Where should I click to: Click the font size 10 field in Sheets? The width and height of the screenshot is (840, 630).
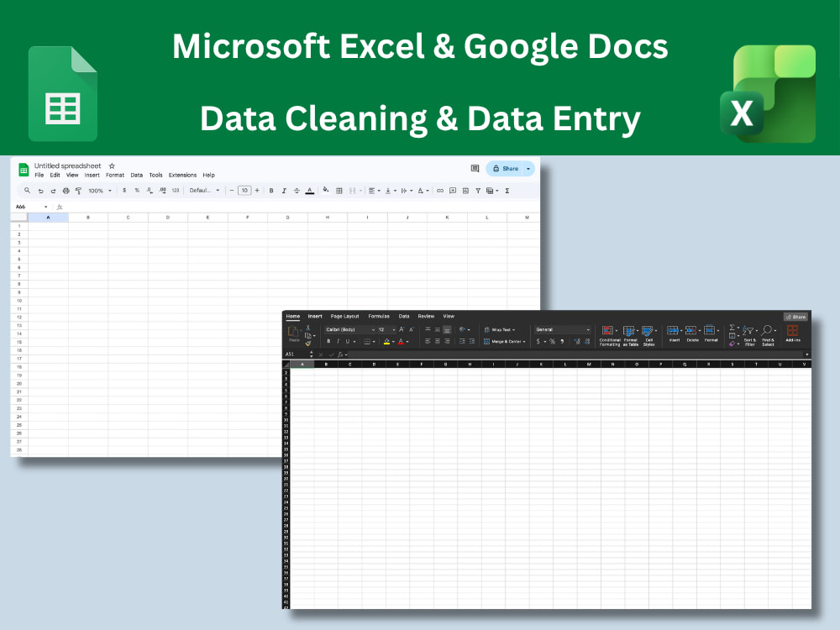click(x=244, y=190)
